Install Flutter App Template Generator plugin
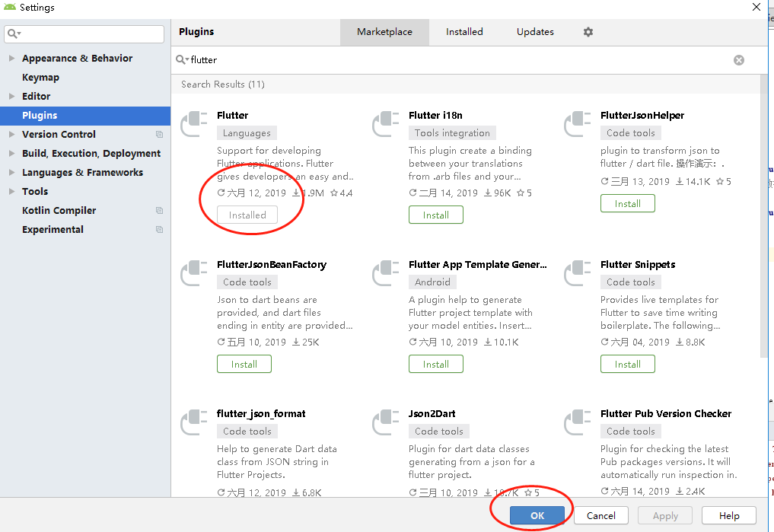The image size is (774, 532). [x=436, y=365]
